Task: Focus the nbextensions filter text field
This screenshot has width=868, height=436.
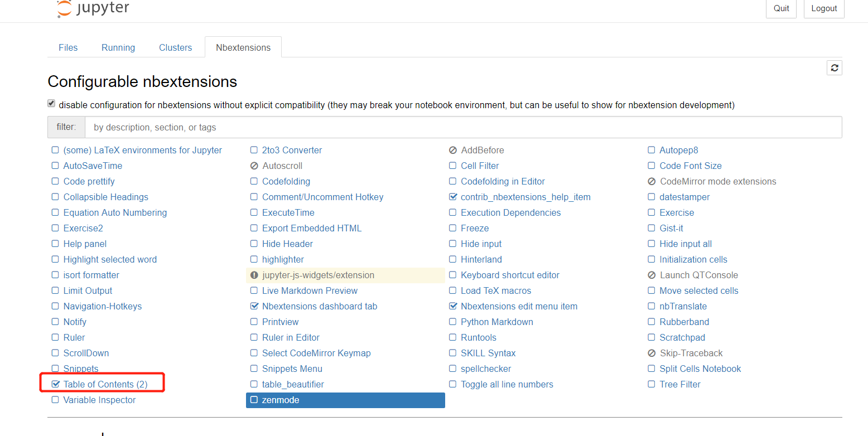Action: pos(463,127)
